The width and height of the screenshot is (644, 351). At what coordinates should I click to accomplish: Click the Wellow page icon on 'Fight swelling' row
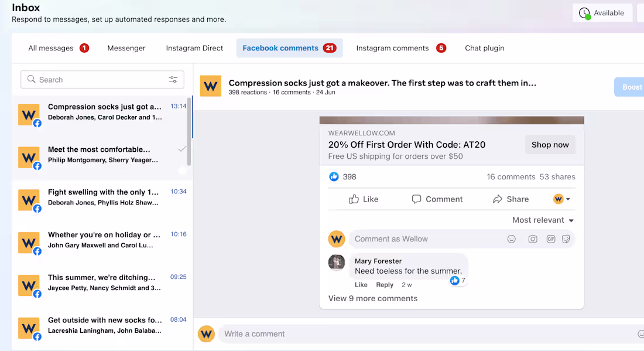click(29, 200)
